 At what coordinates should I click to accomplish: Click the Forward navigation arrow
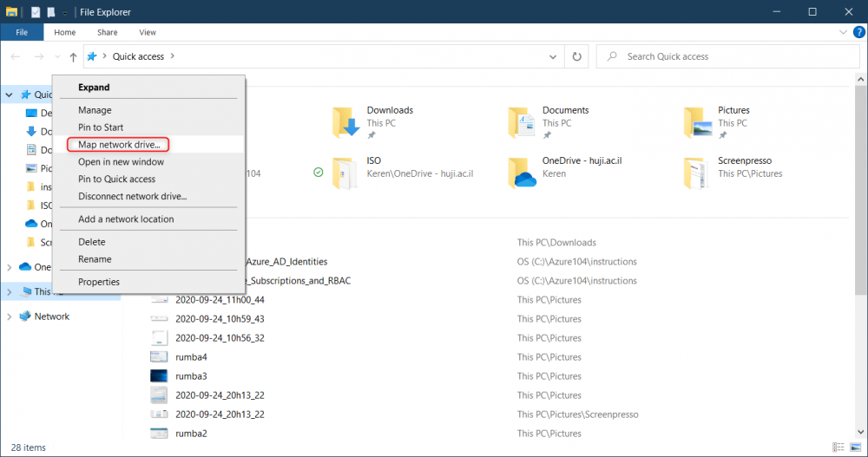point(38,56)
